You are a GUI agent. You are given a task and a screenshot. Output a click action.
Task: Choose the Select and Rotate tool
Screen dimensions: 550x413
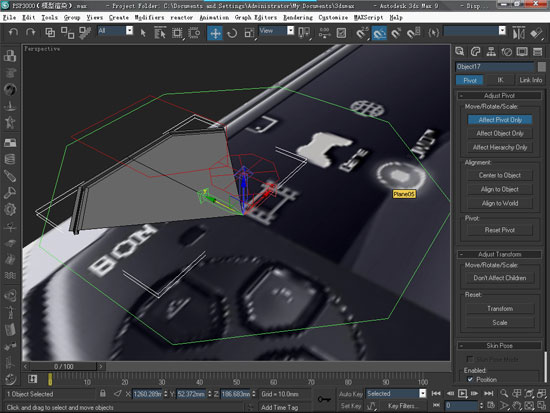[232, 33]
